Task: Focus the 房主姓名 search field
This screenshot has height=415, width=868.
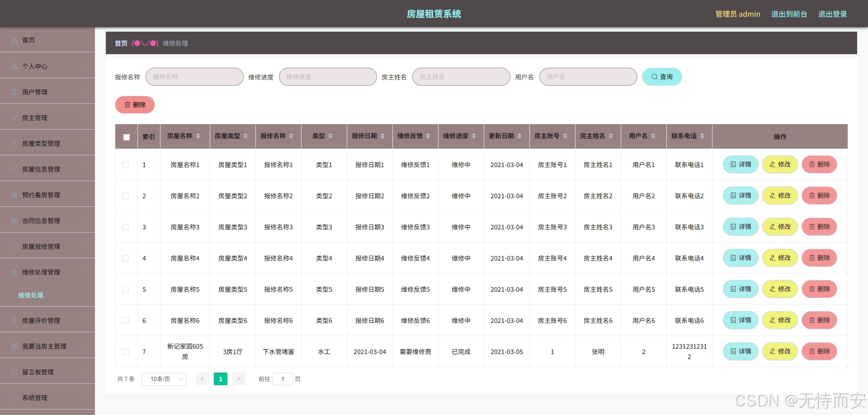Action: click(461, 77)
